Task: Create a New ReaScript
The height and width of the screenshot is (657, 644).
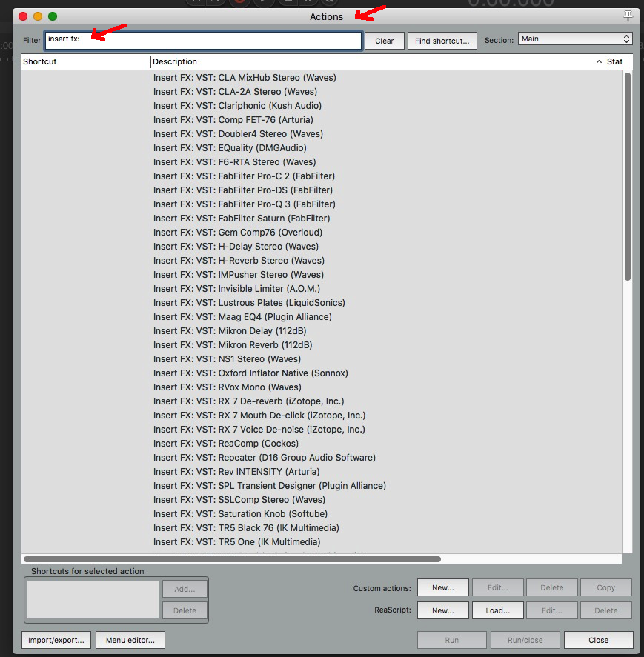Action: (x=443, y=610)
